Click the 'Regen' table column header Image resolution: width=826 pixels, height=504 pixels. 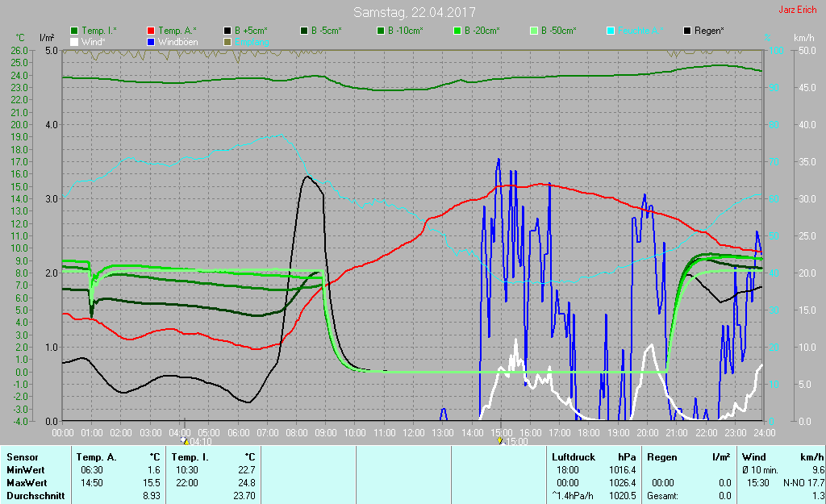(661, 457)
